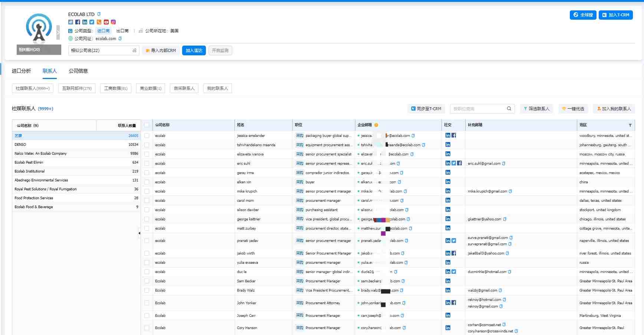This screenshot has width=644, height=335.
Task: Switch to the 进口分析 tab
Action: click(21, 70)
